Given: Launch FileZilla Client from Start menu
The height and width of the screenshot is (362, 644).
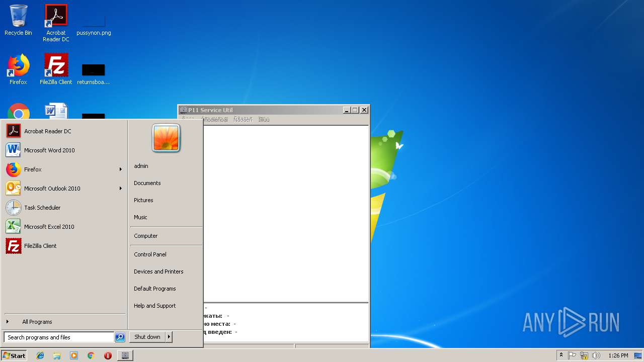Looking at the screenshot, I should pyautogui.click(x=64, y=246).
